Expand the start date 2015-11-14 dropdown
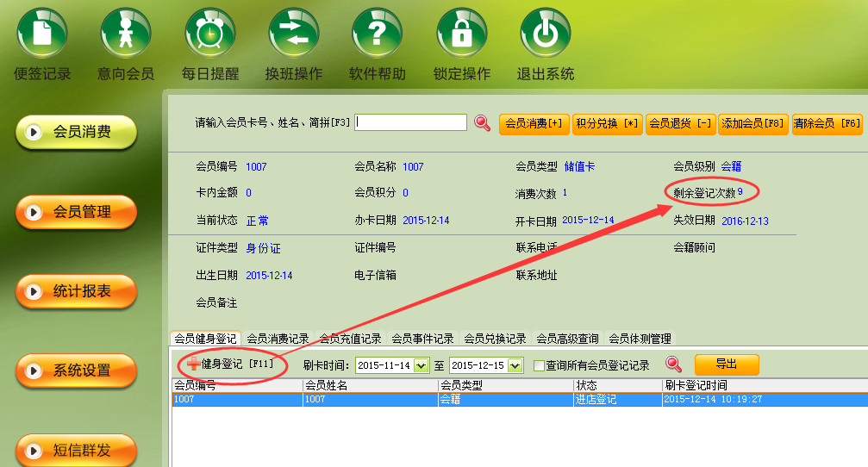Viewport: 868px width, 467px height. [421, 365]
